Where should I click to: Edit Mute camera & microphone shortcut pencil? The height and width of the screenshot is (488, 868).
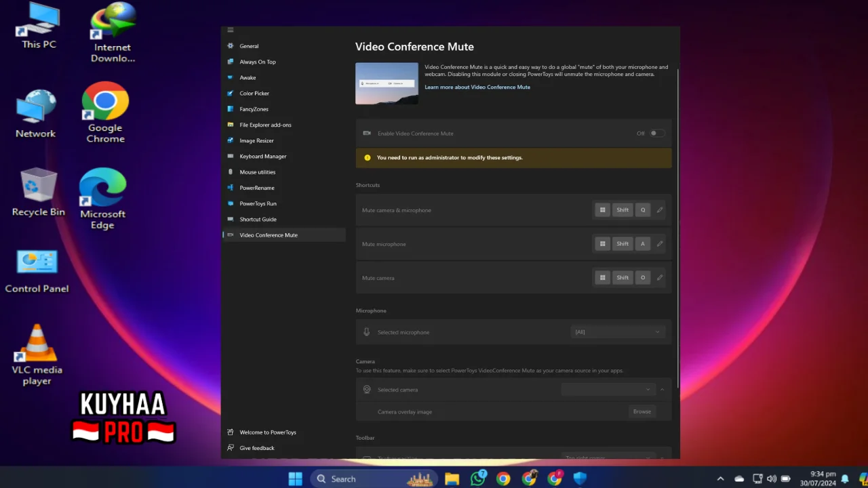tap(659, 210)
